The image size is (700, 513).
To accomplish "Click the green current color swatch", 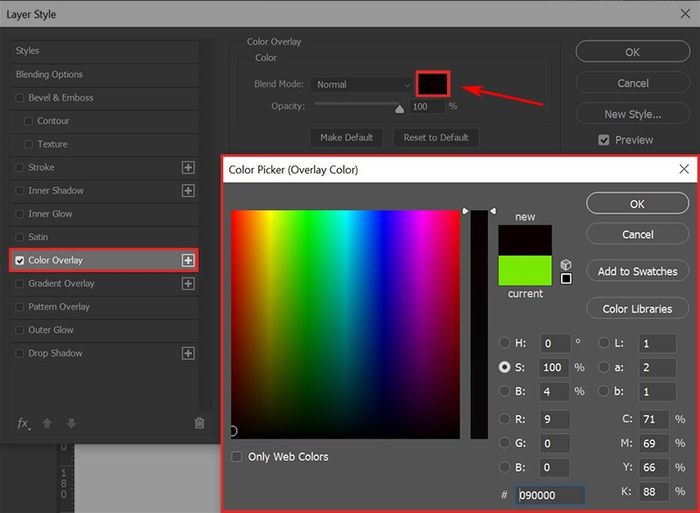I will 525,271.
